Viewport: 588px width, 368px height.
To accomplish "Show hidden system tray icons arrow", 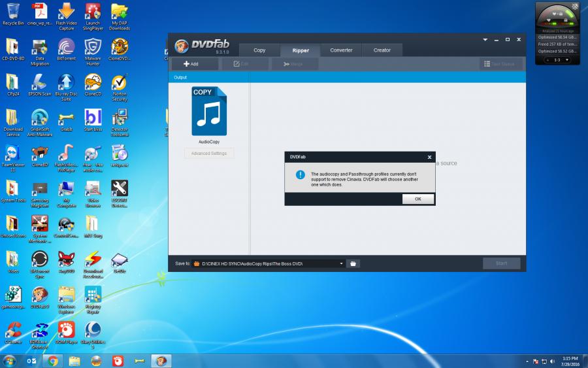I will coord(527,361).
